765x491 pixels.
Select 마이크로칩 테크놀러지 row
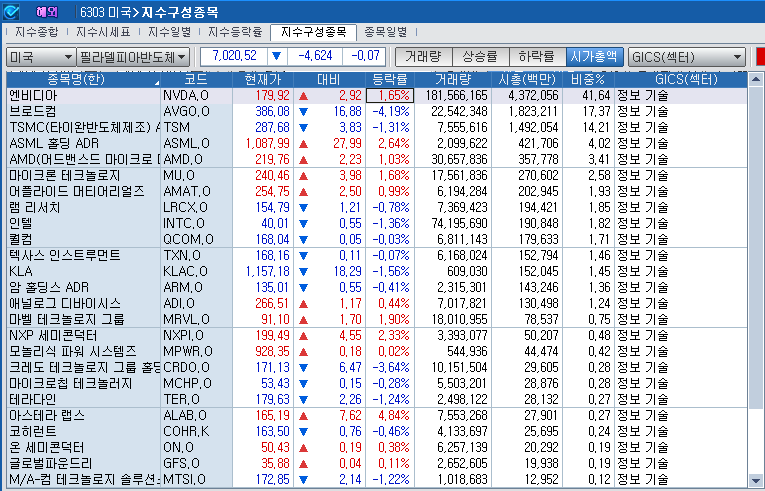coord(377,384)
